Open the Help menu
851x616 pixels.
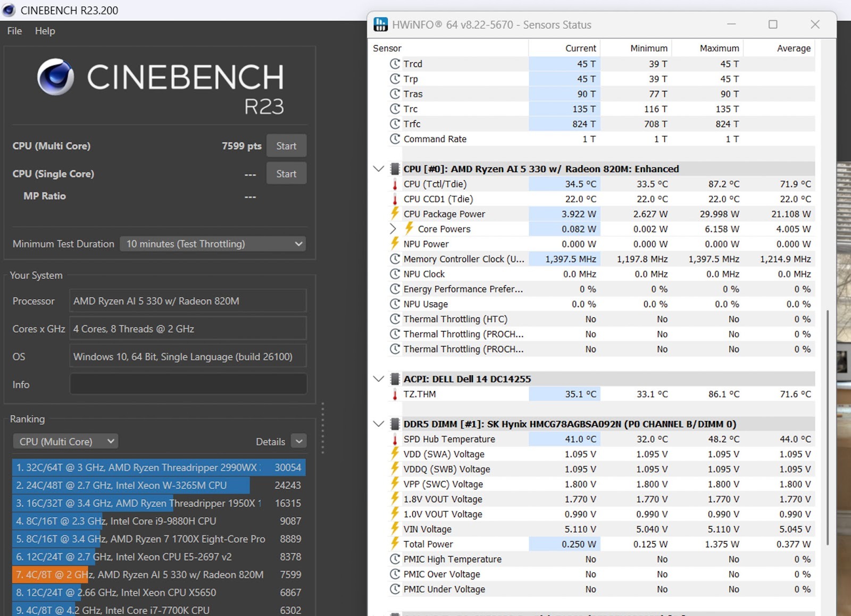pyautogui.click(x=45, y=31)
